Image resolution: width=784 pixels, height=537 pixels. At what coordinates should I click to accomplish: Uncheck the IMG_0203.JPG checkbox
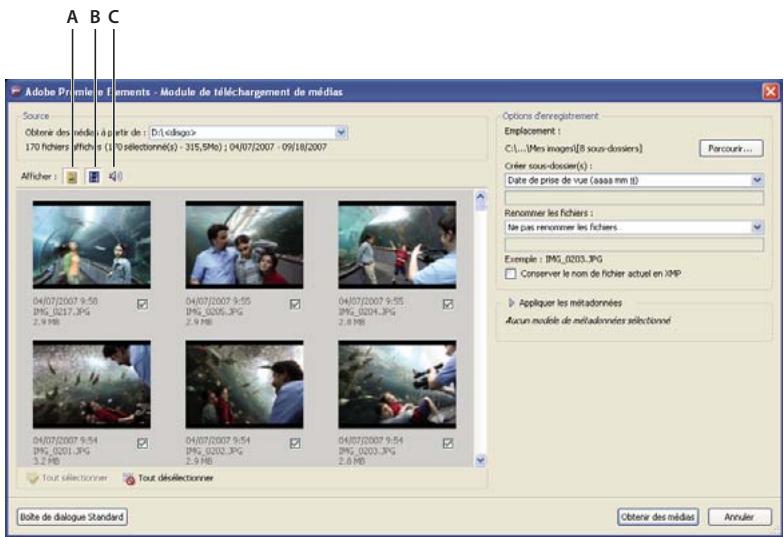448,443
